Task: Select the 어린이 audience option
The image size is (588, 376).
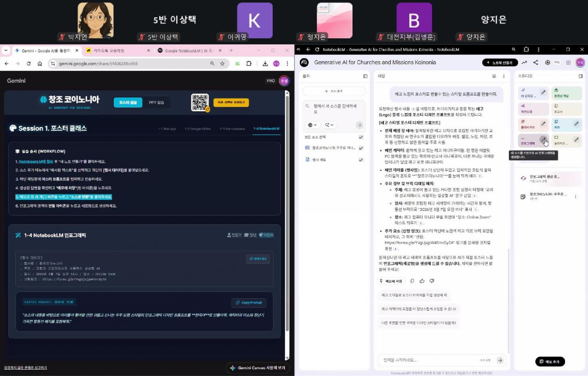Action: point(266,235)
